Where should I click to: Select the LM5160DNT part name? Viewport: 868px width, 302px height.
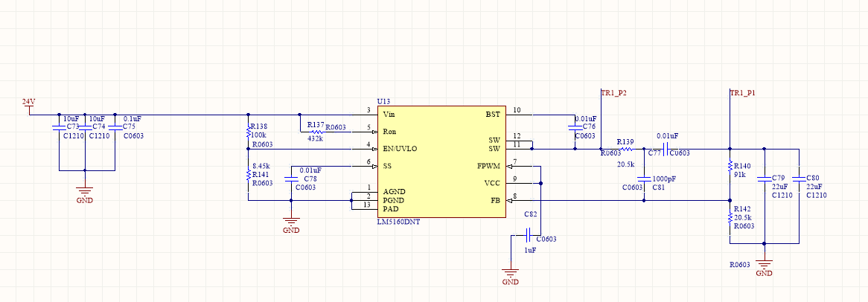click(x=398, y=222)
